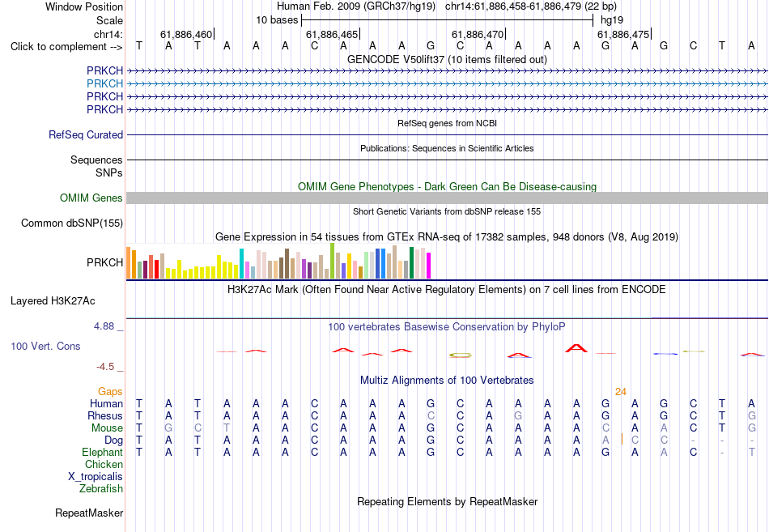Image resolution: width=769 pixels, height=532 pixels.
Task: Select the Chicken alignment row label
Action: 104,464
